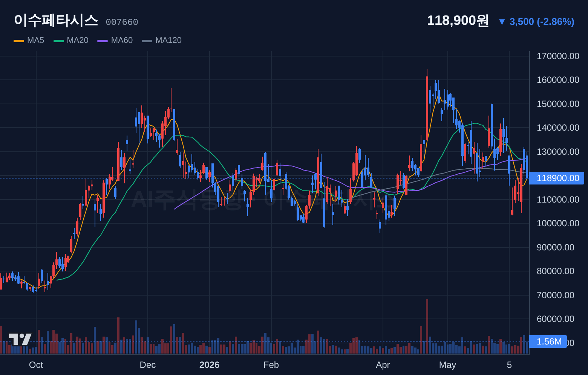
Task: Toggle the MA120 legend label
Action: click(x=168, y=40)
